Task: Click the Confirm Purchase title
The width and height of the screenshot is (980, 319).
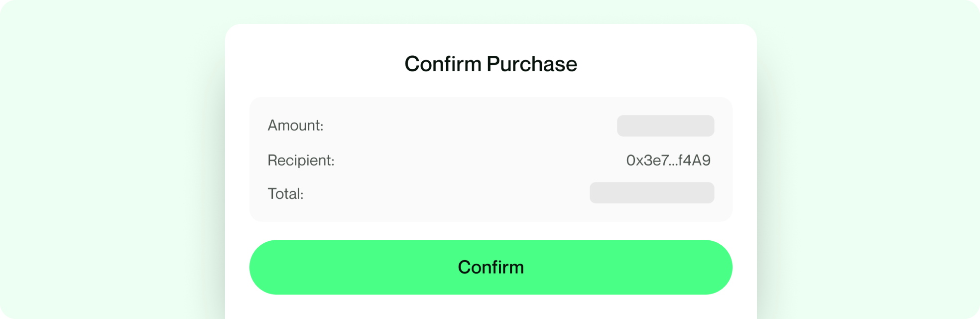Action: pos(490,63)
